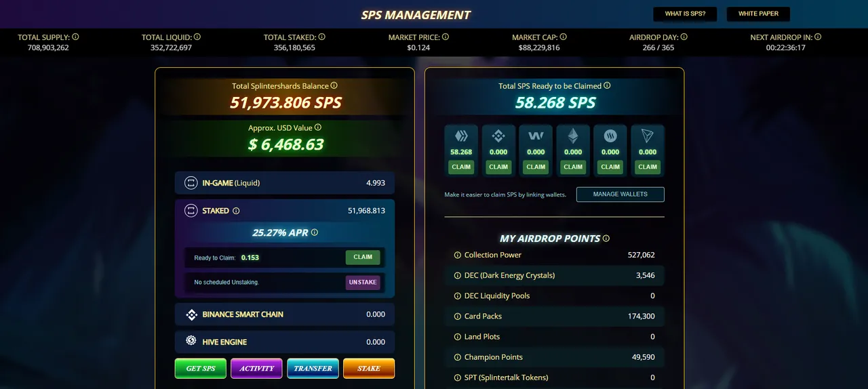Click info icon next to STAKED label

(x=236, y=211)
